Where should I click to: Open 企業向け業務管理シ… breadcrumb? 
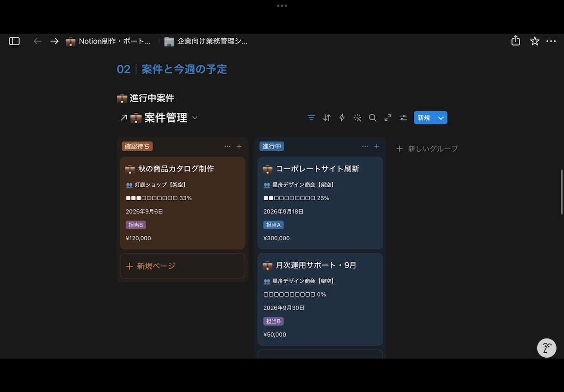tap(206, 41)
